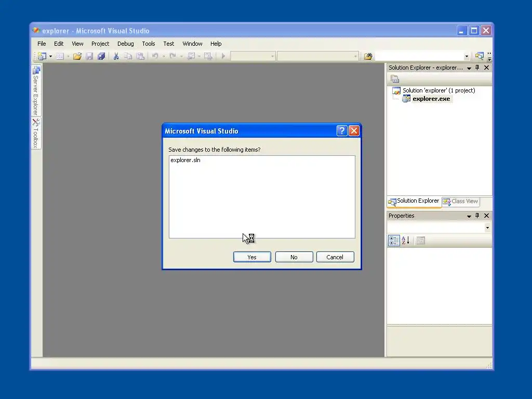Open the File menu

point(42,44)
